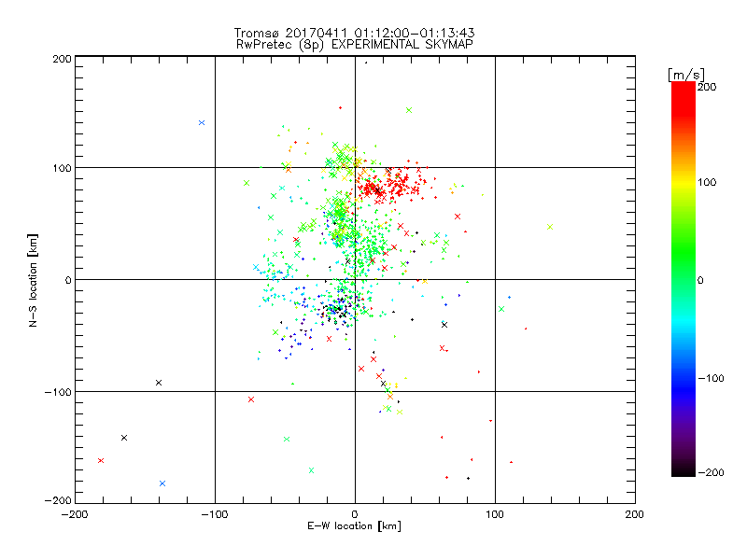This screenshot has width=747, height=560.
Task: Select the 'RwPretec (8p) EXPERIMENTAL SKYMAP' subtitle
Action: coord(355,45)
